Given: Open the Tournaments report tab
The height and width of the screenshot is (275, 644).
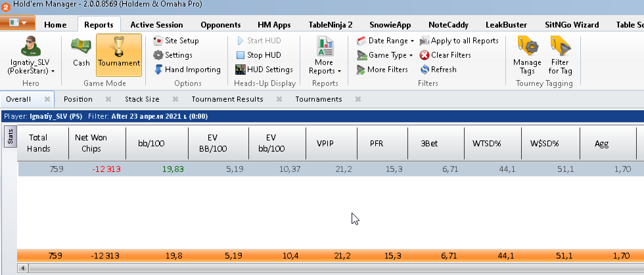Looking at the screenshot, I should tap(319, 99).
